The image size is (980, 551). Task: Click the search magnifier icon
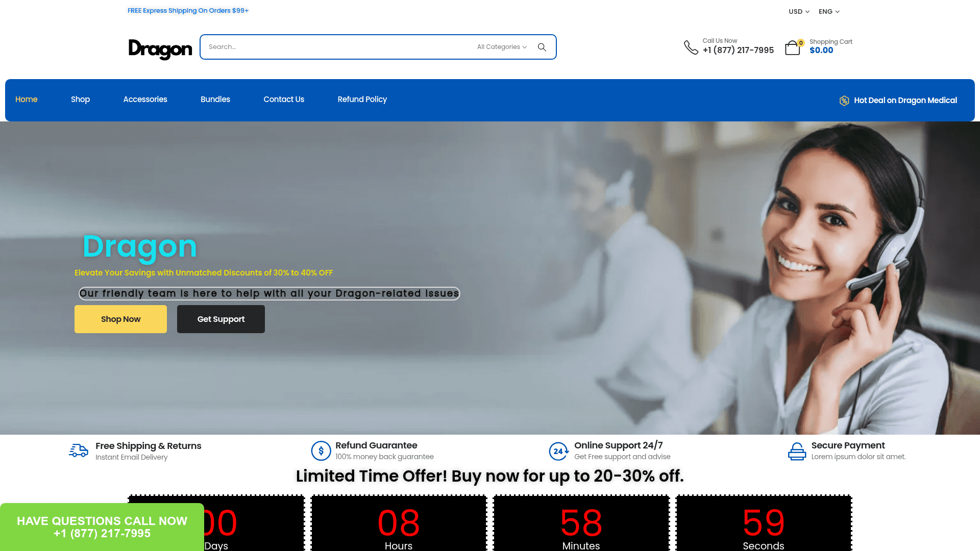point(542,47)
